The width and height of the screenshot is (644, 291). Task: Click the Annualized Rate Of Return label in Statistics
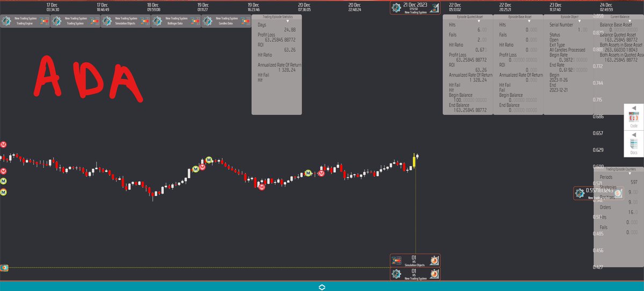[x=280, y=65]
